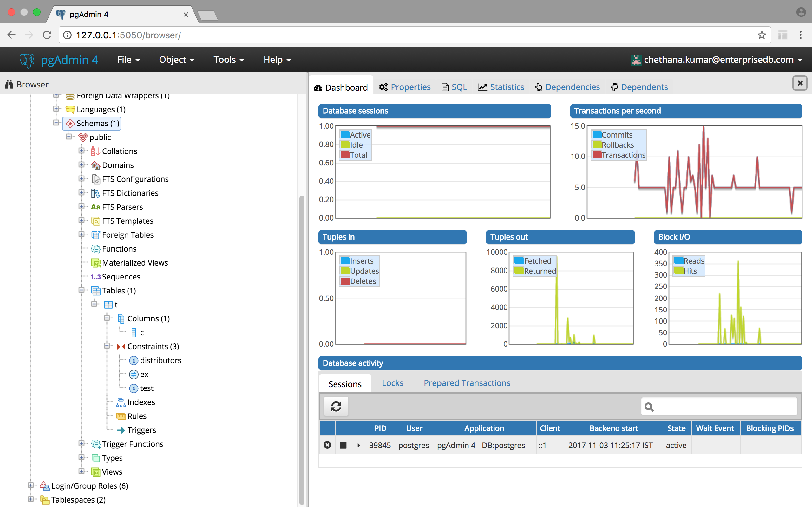
Task: Open the Locks tab
Action: (x=392, y=383)
